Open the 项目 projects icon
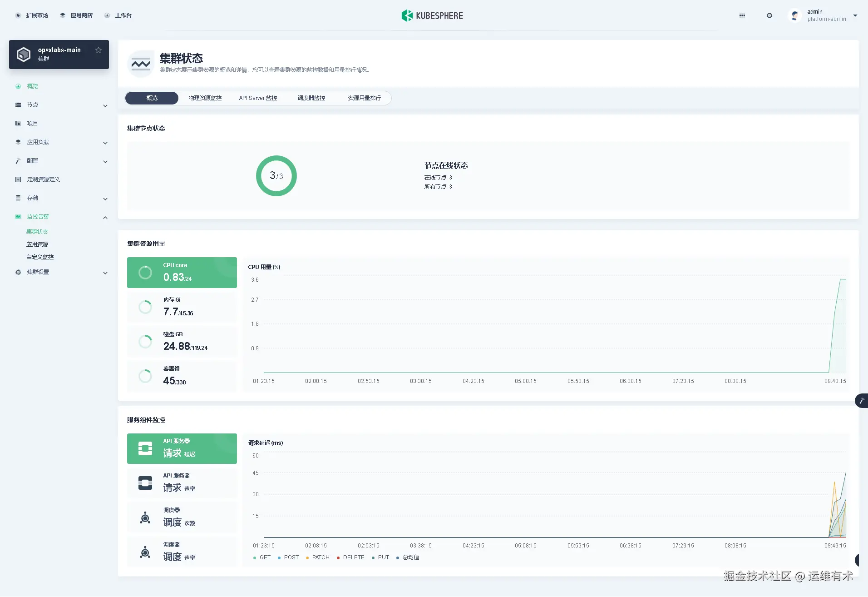The width and height of the screenshot is (868, 597). click(x=18, y=123)
